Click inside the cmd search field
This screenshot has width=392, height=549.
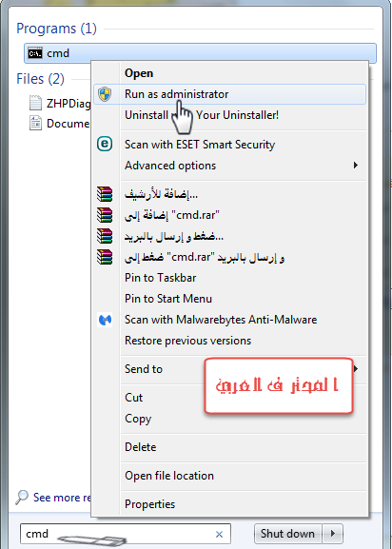click(x=126, y=534)
